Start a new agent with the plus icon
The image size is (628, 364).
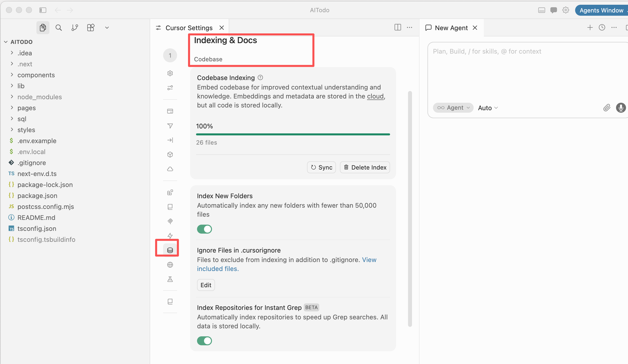coord(590,27)
